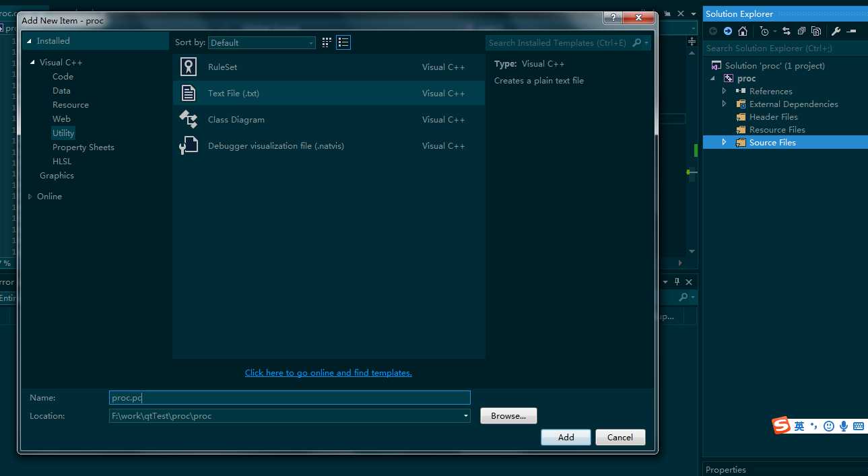Screen dimensions: 868x476
Task: Select the Property Sheets category
Action: (84, 147)
